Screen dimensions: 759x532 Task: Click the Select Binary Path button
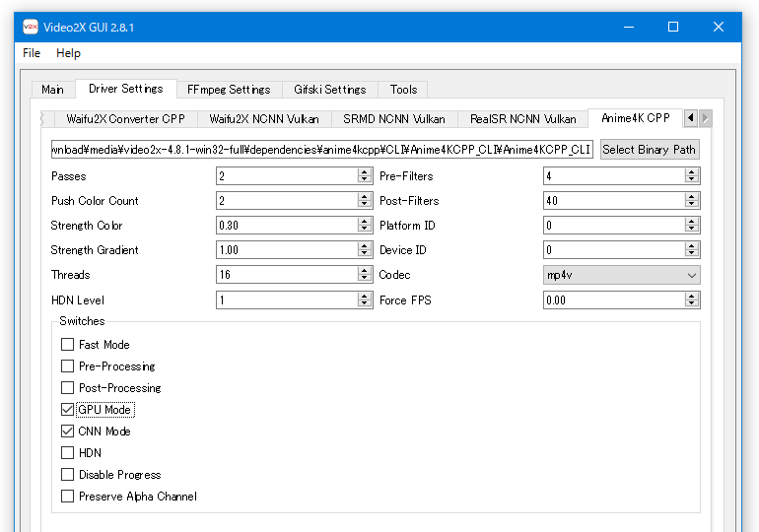click(x=650, y=150)
